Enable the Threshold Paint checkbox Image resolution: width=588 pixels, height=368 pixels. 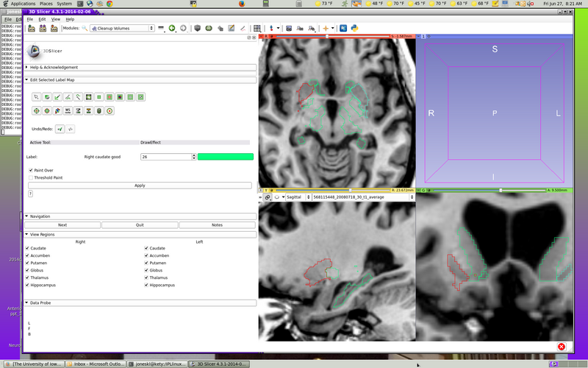31,177
